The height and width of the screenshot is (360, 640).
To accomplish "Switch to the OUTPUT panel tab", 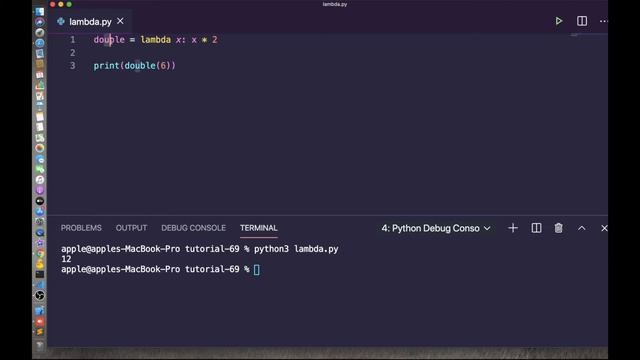I will click(131, 228).
